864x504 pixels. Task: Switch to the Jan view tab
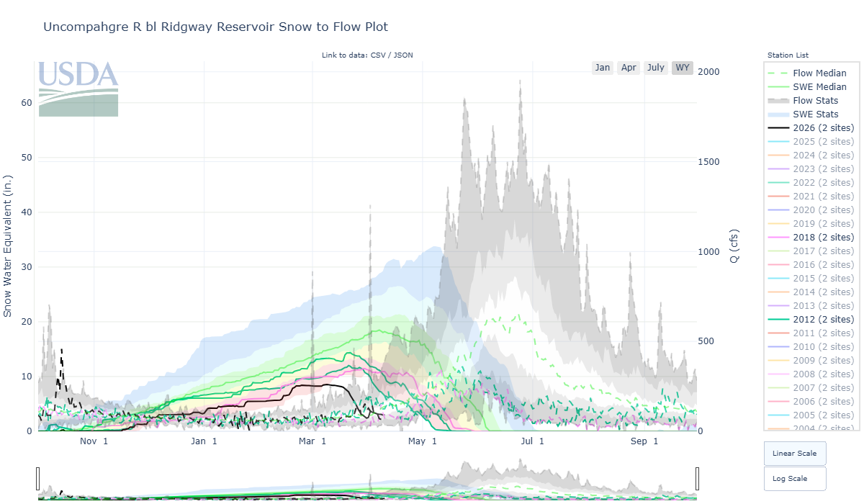(x=603, y=67)
